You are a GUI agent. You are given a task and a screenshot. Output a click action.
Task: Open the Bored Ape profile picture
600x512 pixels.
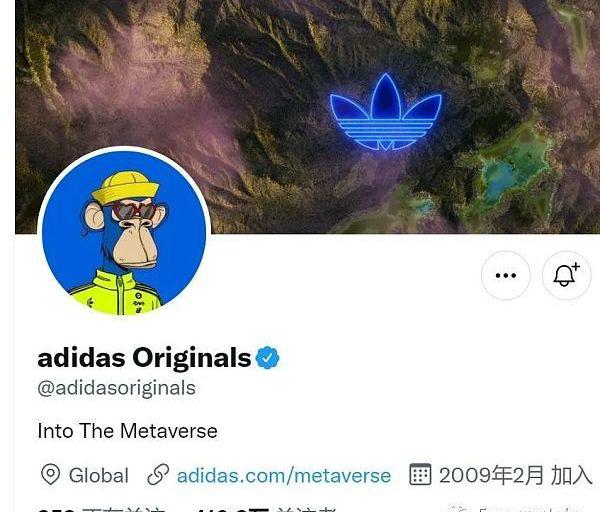click(124, 231)
